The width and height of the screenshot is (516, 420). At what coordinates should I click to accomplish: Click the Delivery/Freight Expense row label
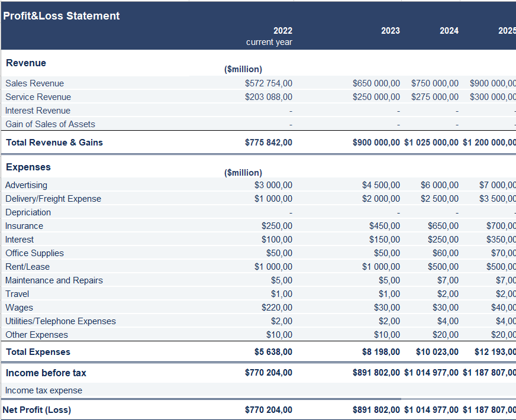click(x=53, y=199)
